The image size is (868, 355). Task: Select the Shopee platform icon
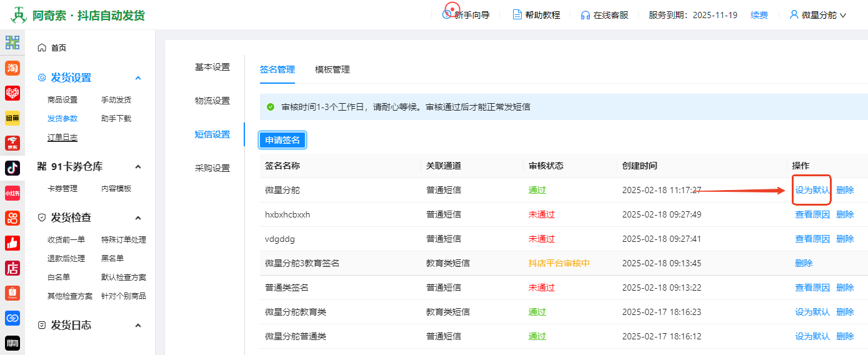(x=12, y=293)
